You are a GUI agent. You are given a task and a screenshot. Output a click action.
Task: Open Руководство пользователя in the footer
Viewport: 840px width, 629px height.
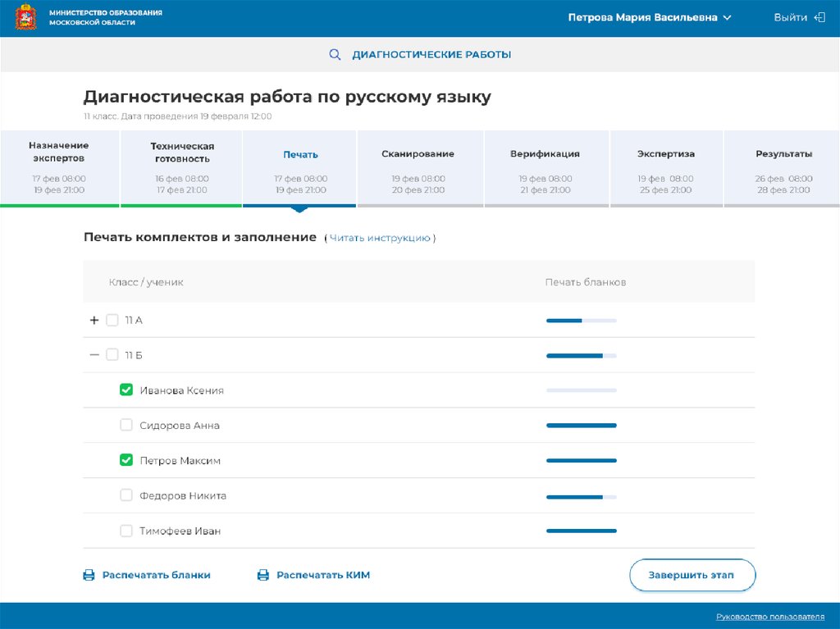coord(769,617)
